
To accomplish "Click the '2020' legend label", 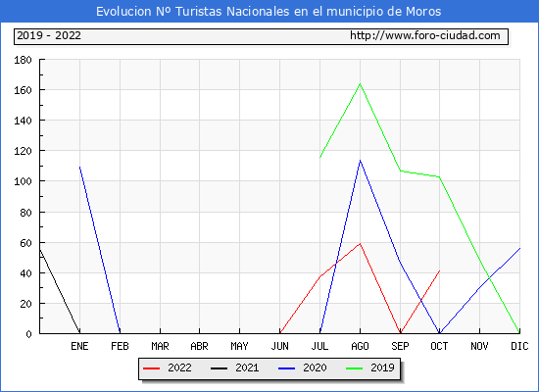I will [315, 367].
